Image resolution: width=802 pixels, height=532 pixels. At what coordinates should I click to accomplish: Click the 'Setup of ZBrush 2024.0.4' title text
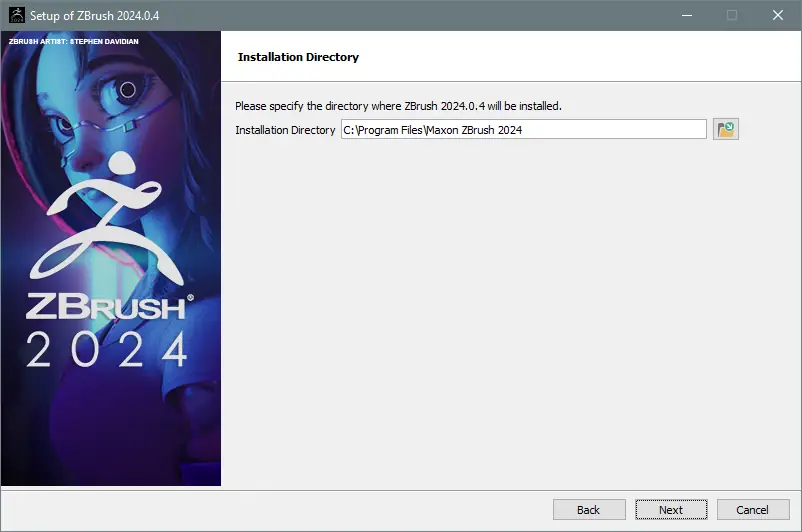coord(95,16)
